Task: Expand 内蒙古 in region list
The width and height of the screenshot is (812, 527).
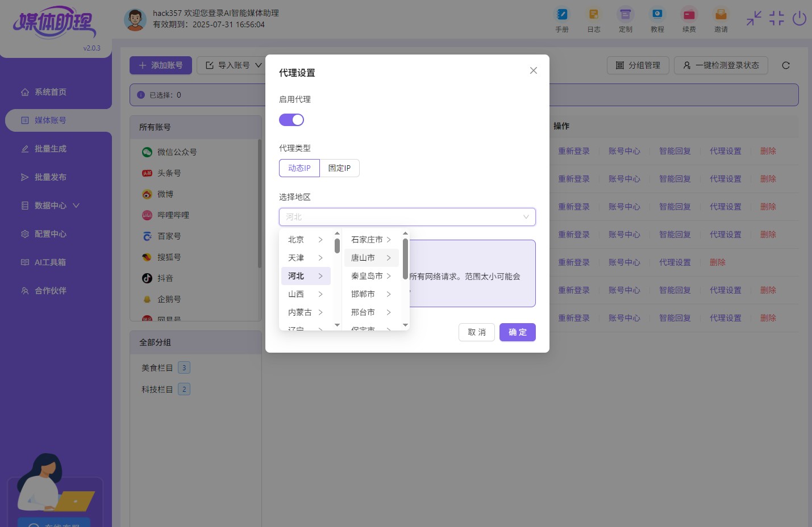Action: pos(306,312)
